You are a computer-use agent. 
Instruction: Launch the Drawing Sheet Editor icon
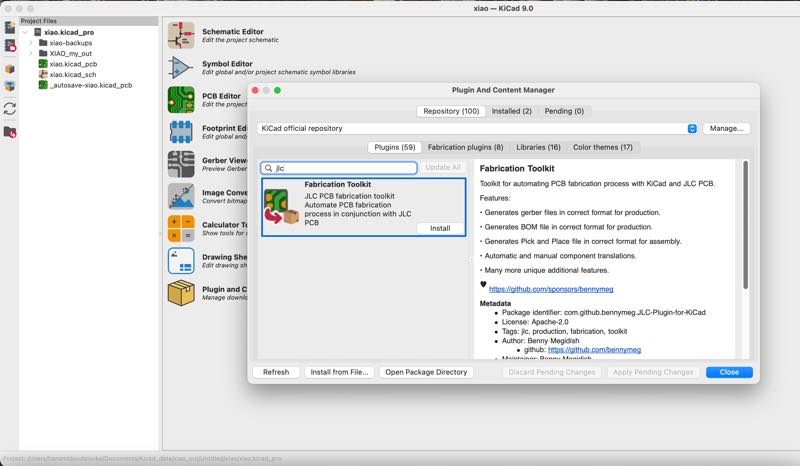[181, 260]
